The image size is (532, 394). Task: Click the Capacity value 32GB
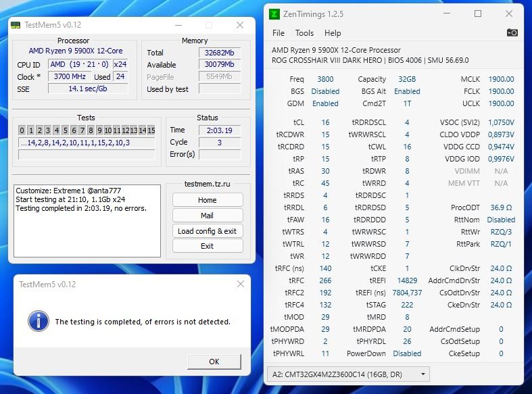(x=407, y=79)
